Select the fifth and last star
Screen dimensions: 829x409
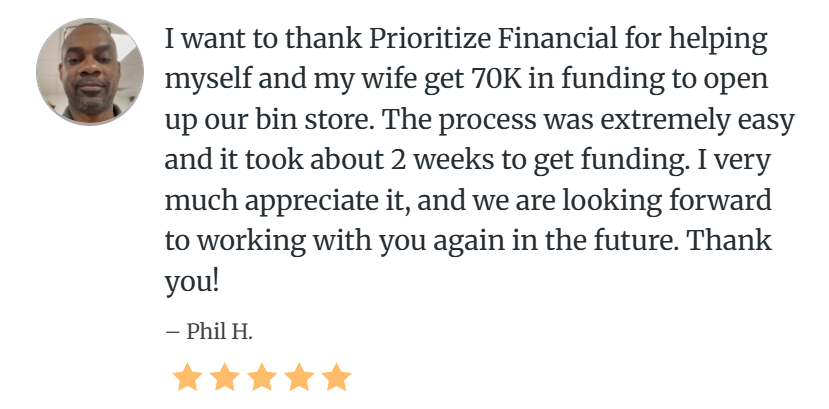pos(336,377)
